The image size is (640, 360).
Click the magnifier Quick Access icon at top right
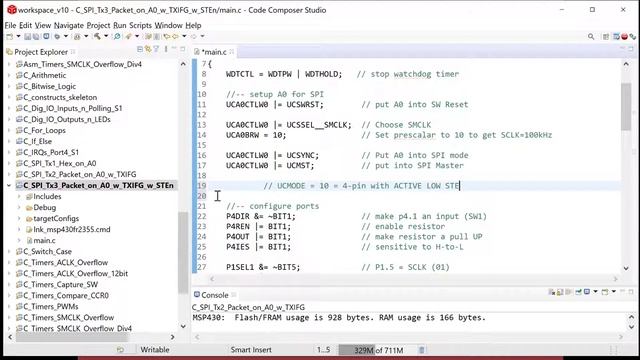[x=591, y=37]
